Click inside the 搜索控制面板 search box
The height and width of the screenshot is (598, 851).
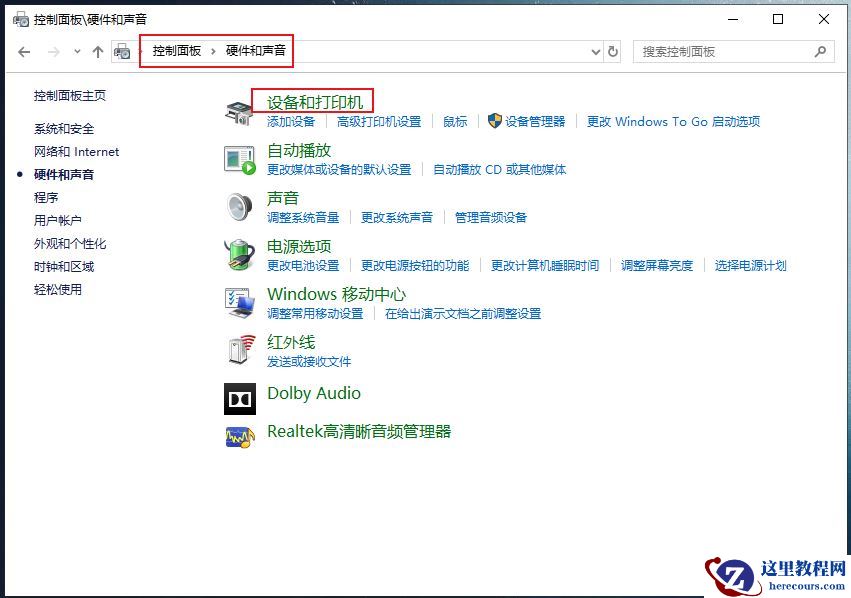[730, 51]
